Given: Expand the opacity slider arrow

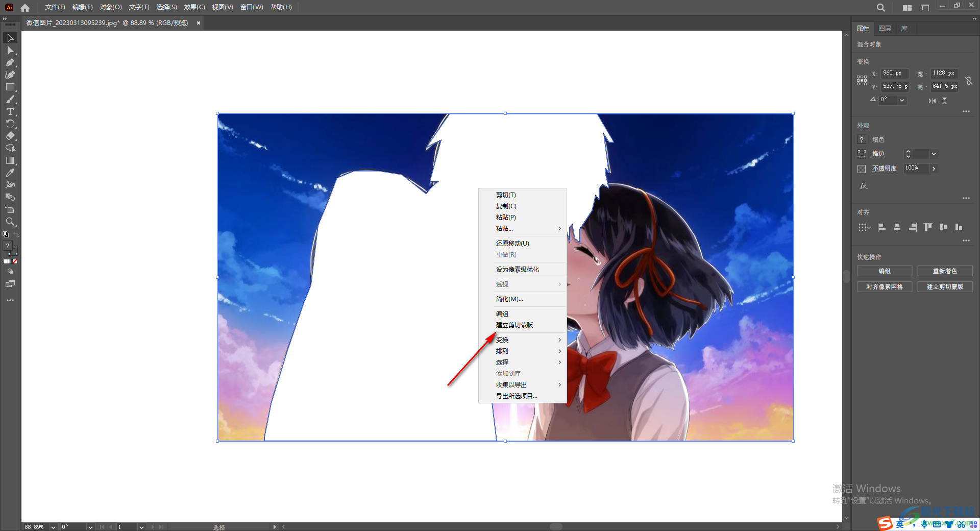Looking at the screenshot, I should point(934,168).
